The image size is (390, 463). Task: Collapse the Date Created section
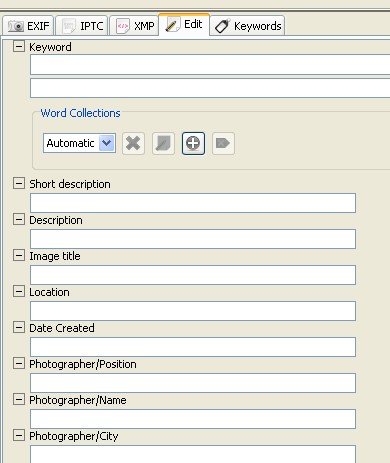(x=19, y=327)
